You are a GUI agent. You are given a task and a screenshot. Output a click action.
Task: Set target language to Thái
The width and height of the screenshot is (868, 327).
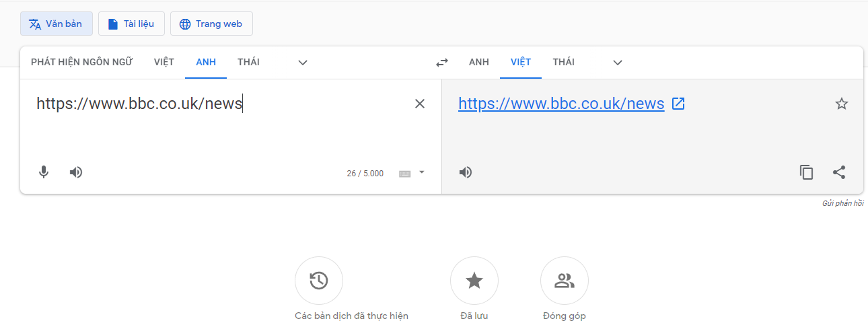pyautogui.click(x=564, y=62)
